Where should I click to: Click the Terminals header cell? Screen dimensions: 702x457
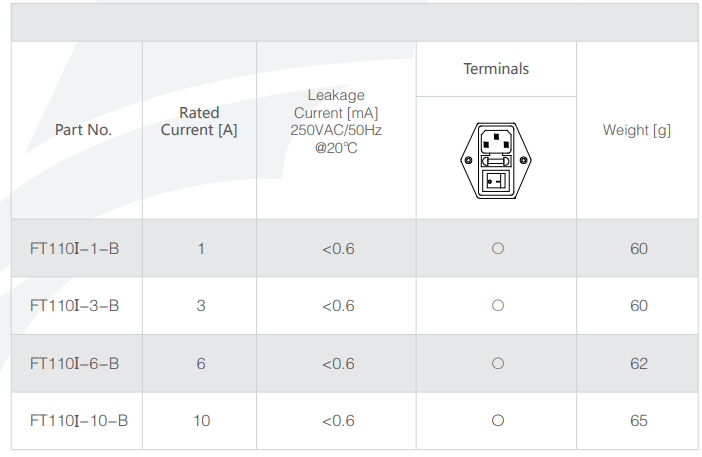click(x=496, y=69)
